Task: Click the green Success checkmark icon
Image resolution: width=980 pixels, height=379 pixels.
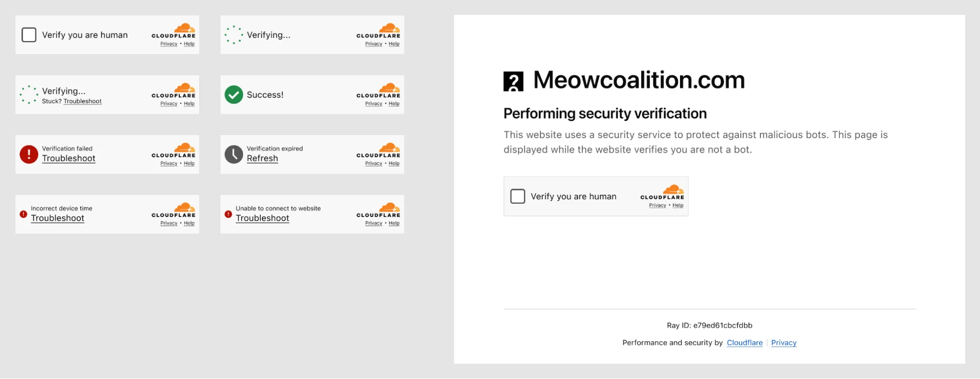Action: [x=234, y=95]
